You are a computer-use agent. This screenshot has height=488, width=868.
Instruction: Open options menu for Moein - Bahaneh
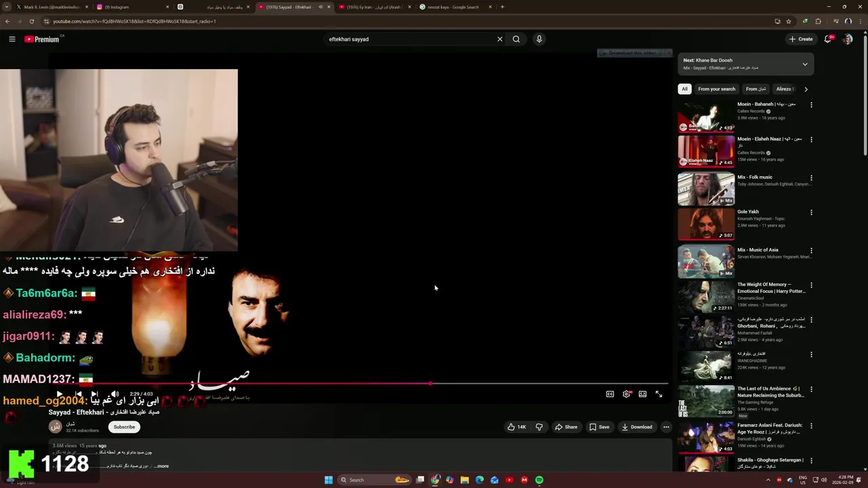pyautogui.click(x=811, y=105)
